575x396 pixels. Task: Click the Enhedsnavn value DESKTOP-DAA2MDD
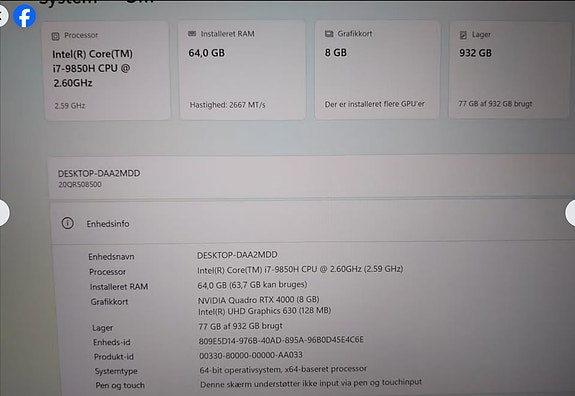[237, 255]
